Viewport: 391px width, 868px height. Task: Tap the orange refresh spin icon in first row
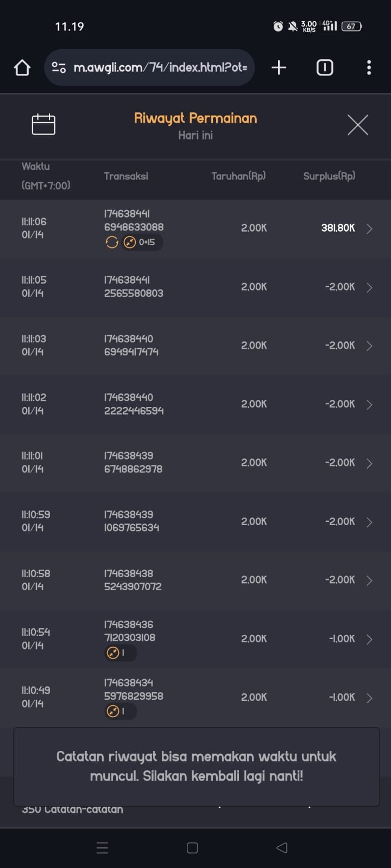pos(112,242)
